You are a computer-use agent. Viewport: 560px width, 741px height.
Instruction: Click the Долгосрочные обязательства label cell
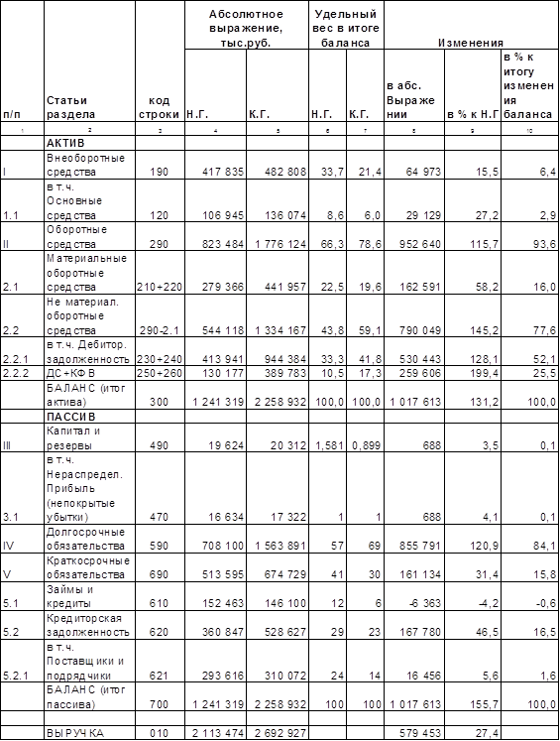pyautogui.click(x=90, y=539)
